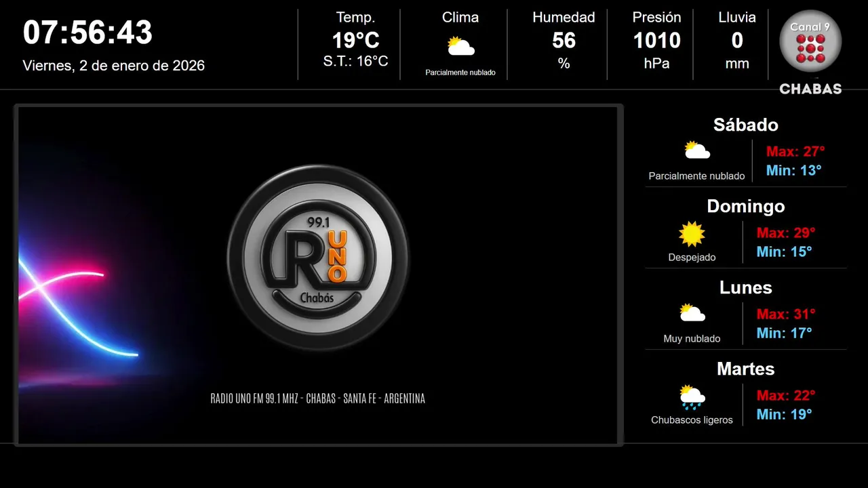The image size is (868, 488).
Task: Click the Chubascos ligeros description
Action: (692, 420)
